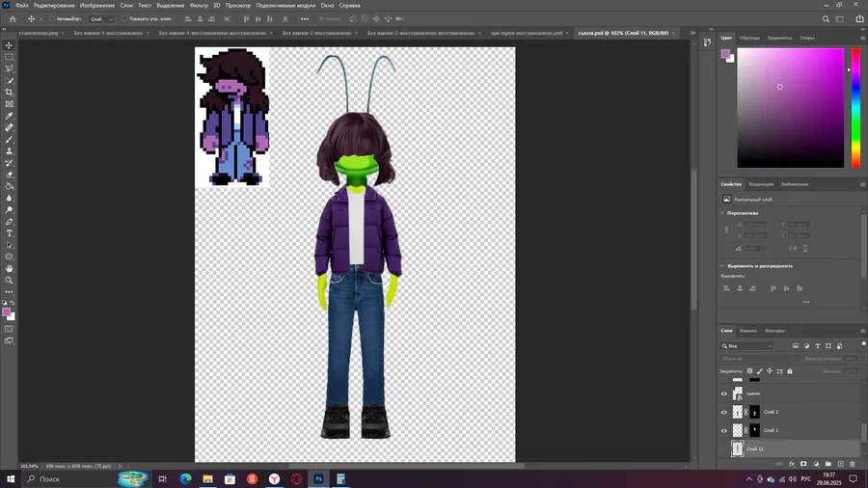The height and width of the screenshot is (488, 868).
Task: Add a layer mask via bottom icon
Action: tap(803, 464)
